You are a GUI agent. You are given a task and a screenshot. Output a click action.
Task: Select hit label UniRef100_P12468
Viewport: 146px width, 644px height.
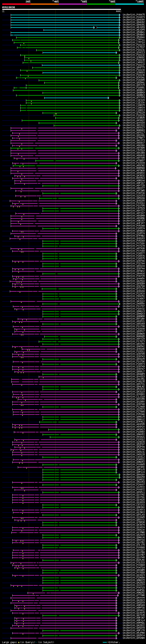click(x=133, y=407)
